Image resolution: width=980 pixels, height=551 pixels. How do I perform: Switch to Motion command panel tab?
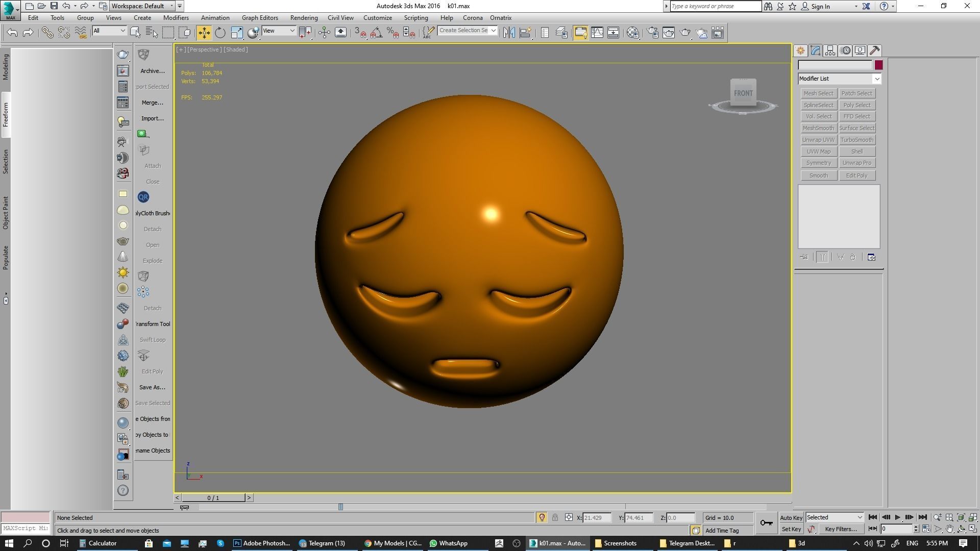[x=845, y=51]
